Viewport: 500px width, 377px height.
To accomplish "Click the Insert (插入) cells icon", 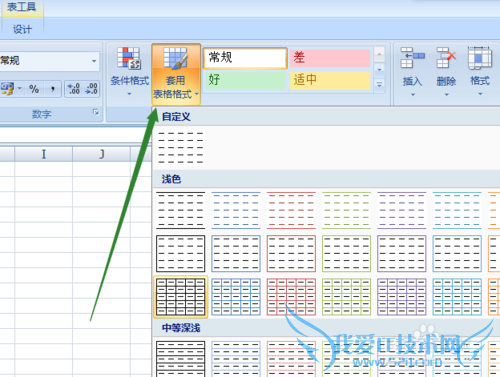I will point(412,58).
